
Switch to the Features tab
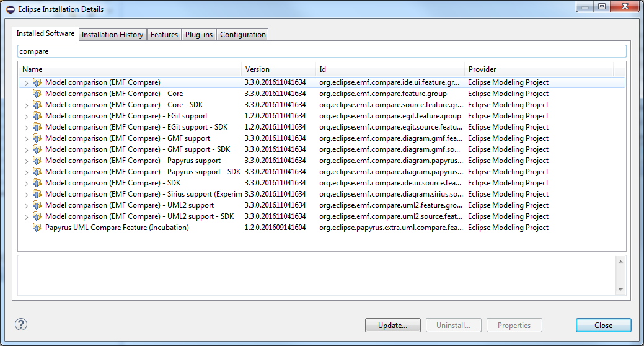(x=164, y=35)
